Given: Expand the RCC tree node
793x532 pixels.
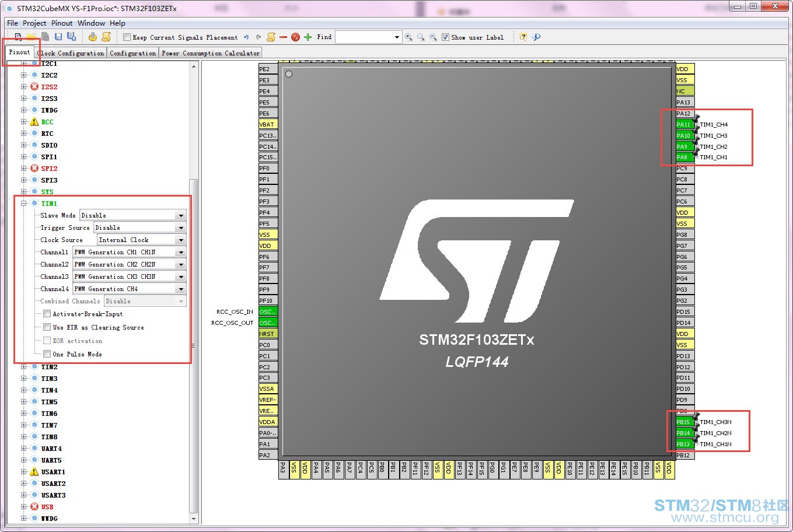Looking at the screenshot, I should pos(24,121).
